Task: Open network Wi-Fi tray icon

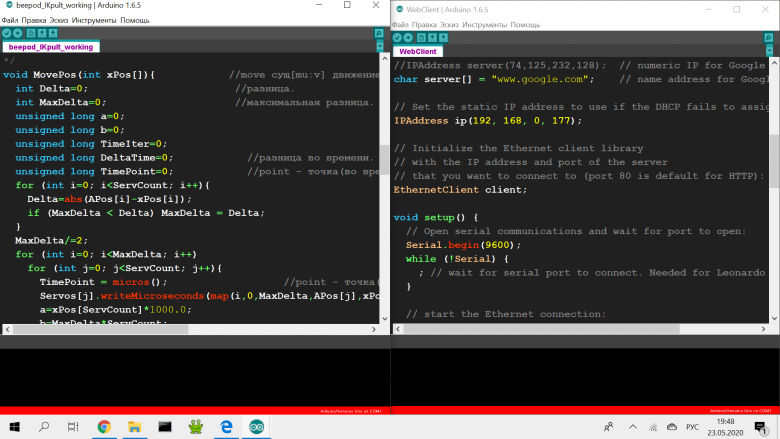Action: point(653,427)
